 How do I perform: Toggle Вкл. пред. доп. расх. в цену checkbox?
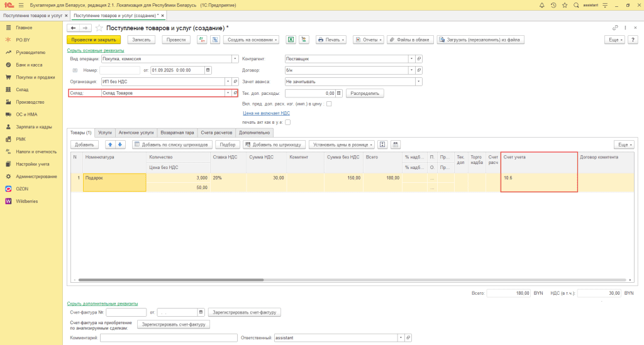click(x=329, y=104)
